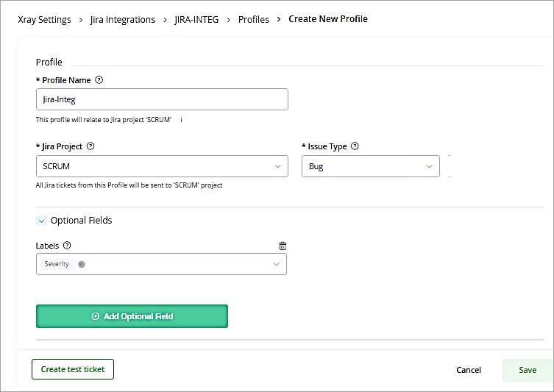The width and height of the screenshot is (554, 392).
Task: Open the Issue Type dropdown showing Bug
Action: coord(370,167)
